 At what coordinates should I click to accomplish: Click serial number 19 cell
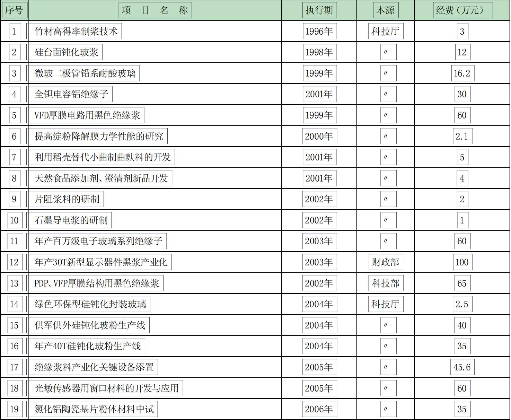point(14,409)
